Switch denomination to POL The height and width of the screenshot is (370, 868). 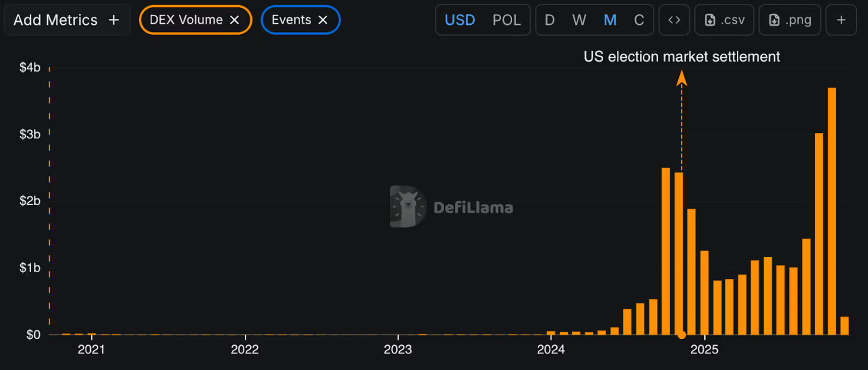click(506, 20)
